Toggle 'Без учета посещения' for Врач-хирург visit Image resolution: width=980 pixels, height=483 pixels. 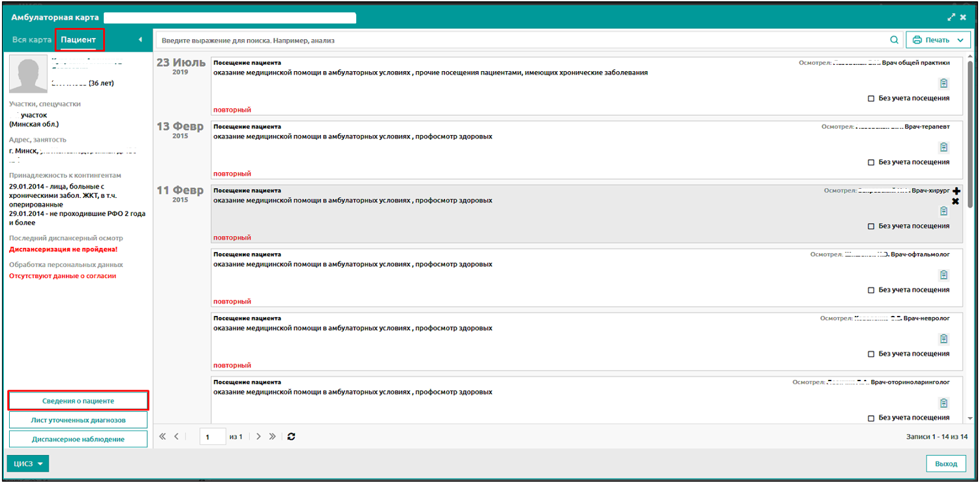(871, 226)
